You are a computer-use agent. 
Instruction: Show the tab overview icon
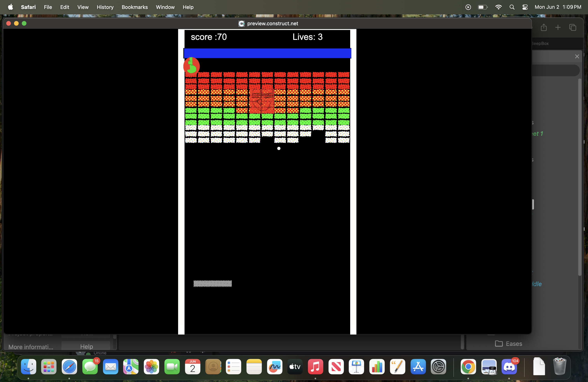[572, 27]
